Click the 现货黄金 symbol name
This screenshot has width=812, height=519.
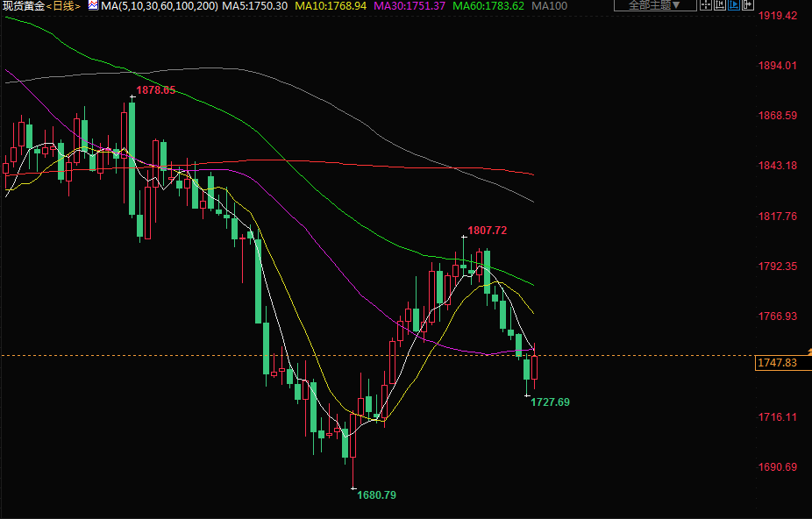click(24, 6)
